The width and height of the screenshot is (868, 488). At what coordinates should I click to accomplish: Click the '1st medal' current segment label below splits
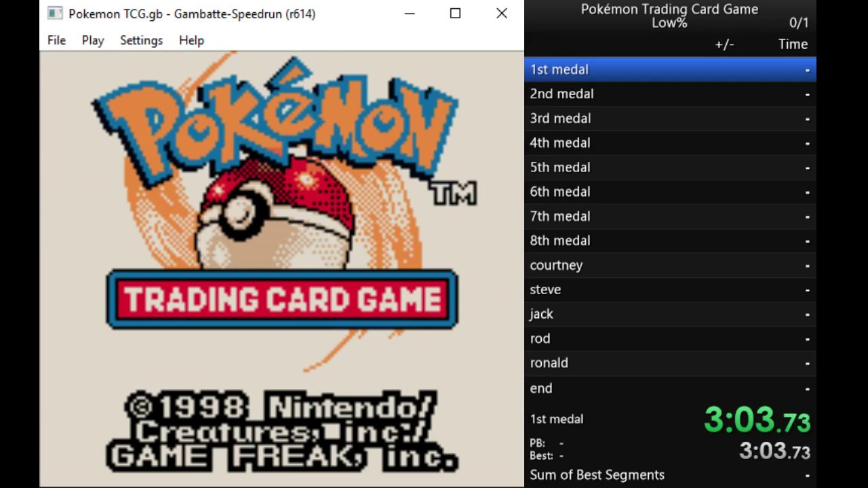557,419
